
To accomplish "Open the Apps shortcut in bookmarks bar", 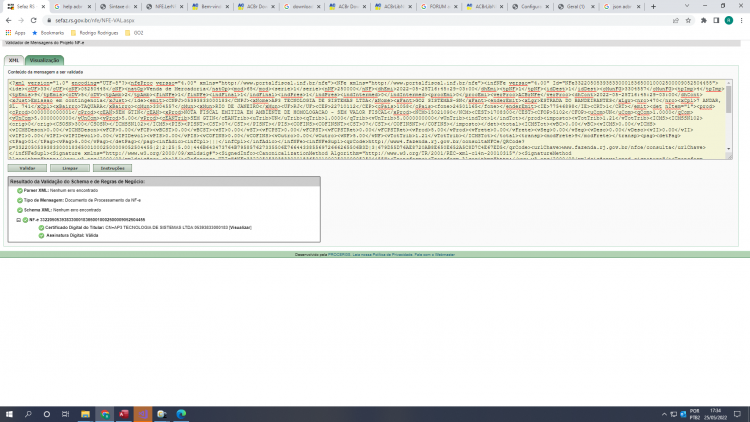I will (15, 33).
